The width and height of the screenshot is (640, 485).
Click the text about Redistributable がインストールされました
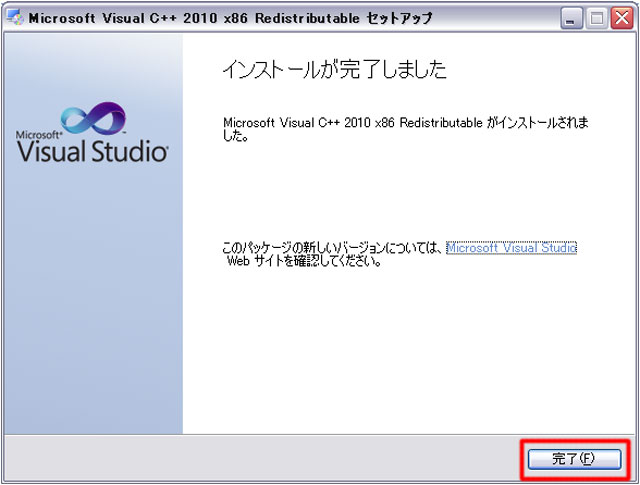(406, 129)
